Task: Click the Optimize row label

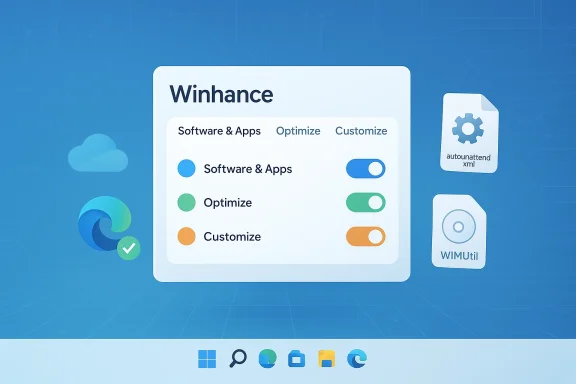Action: tap(228, 203)
